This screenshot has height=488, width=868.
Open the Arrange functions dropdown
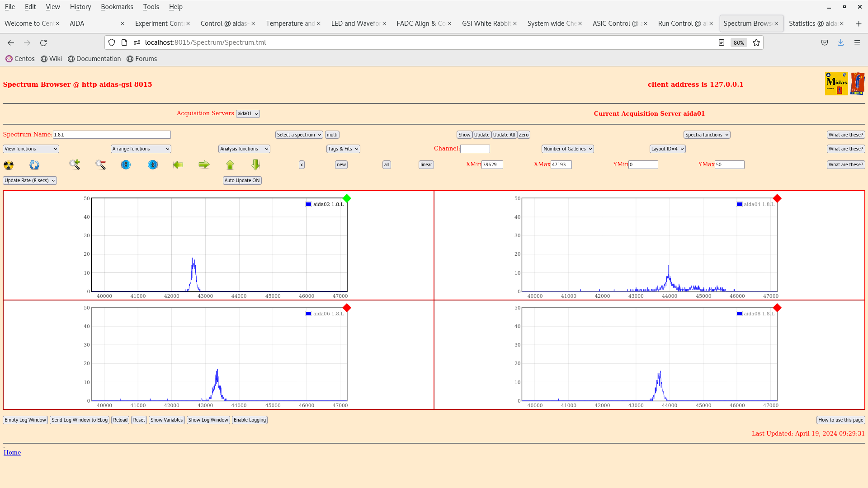pyautogui.click(x=141, y=149)
